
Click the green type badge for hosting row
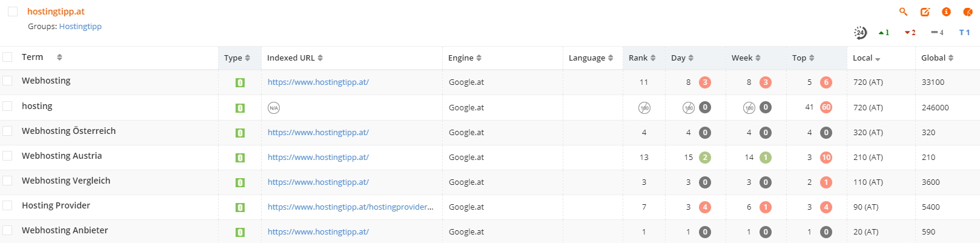point(240,108)
